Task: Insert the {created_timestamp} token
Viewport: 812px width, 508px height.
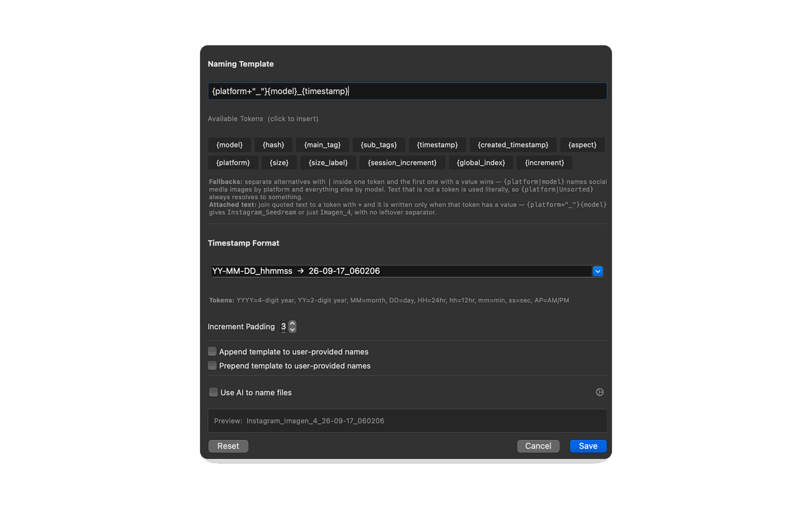Action: pos(513,145)
